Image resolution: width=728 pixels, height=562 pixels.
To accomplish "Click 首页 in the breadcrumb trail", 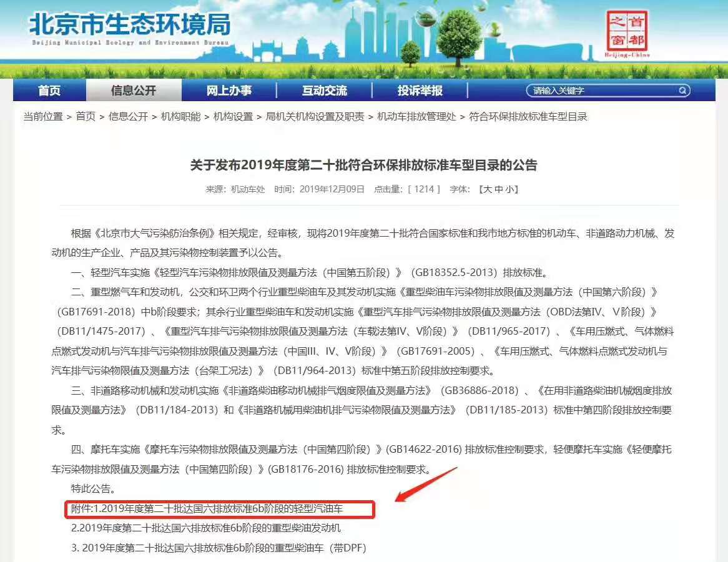I will (86, 117).
